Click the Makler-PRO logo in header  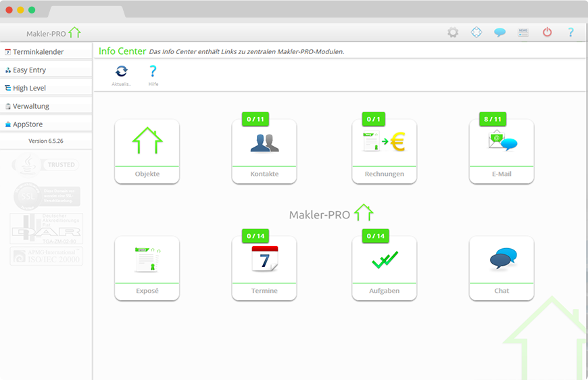53,33
